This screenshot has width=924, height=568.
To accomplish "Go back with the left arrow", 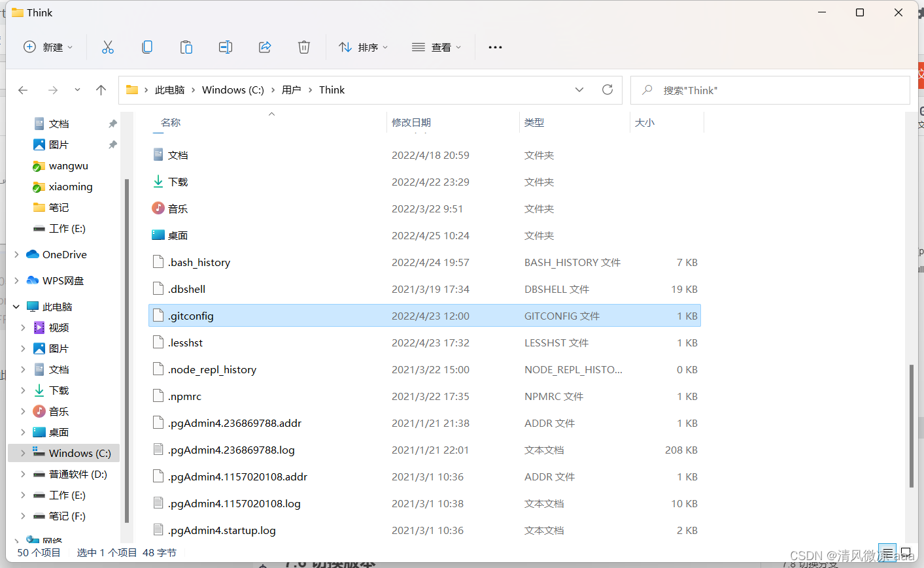I will 23,90.
